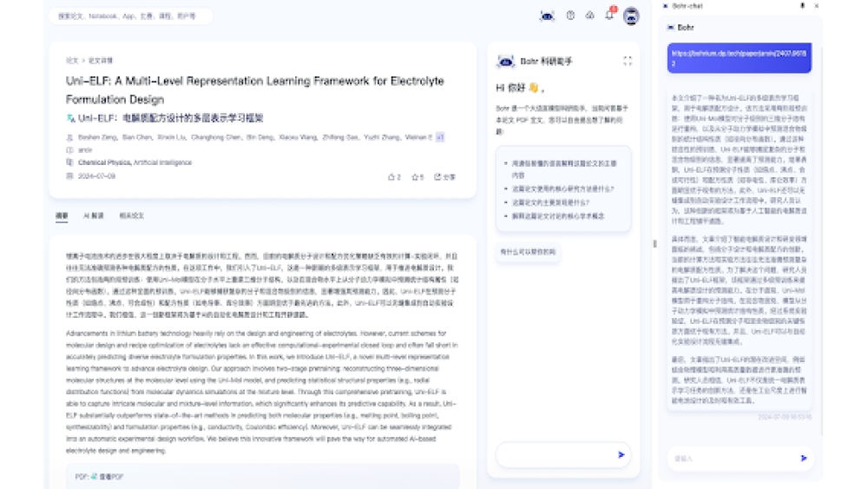Viewport: 868px width, 489px height.
Task: Expand the +1 more authors badge
Action: point(440,136)
